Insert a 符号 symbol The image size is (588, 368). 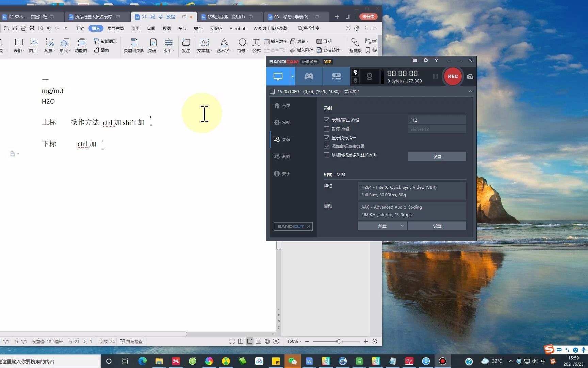tap(242, 46)
